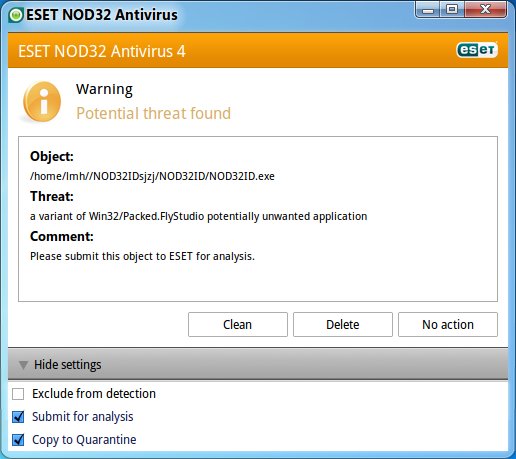Image resolution: width=516 pixels, height=459 pixels.
Task: Disable the Copy to Quarantine checkbox
Action: 18,440
